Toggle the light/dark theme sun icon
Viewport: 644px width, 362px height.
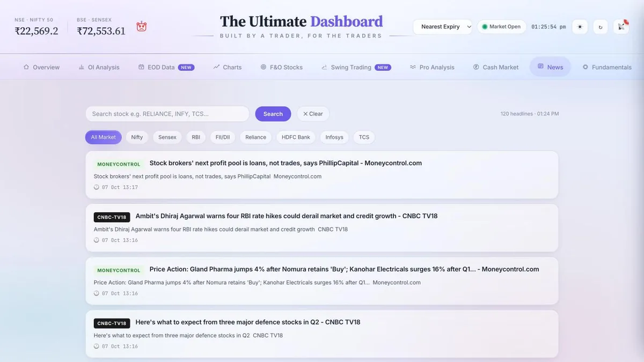(580, 27)
